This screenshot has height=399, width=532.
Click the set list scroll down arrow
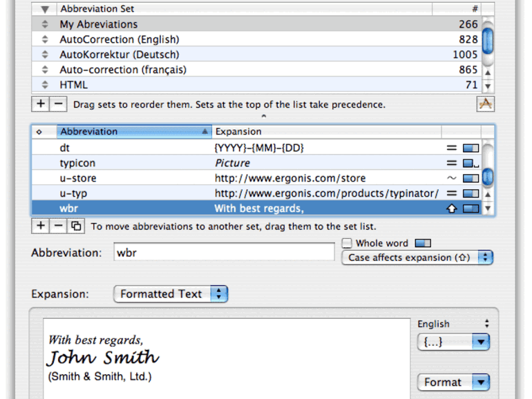pyautogui.click(x=488, y=86)
